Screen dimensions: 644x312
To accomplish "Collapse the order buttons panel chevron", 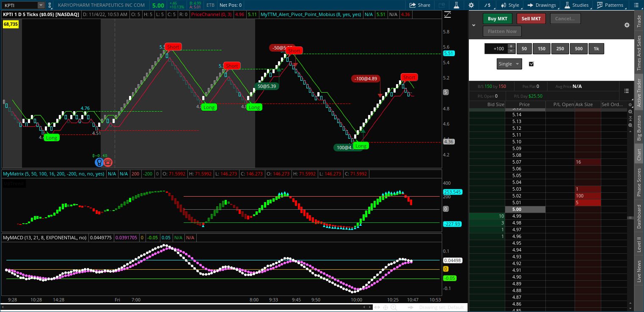I will 474,25.
